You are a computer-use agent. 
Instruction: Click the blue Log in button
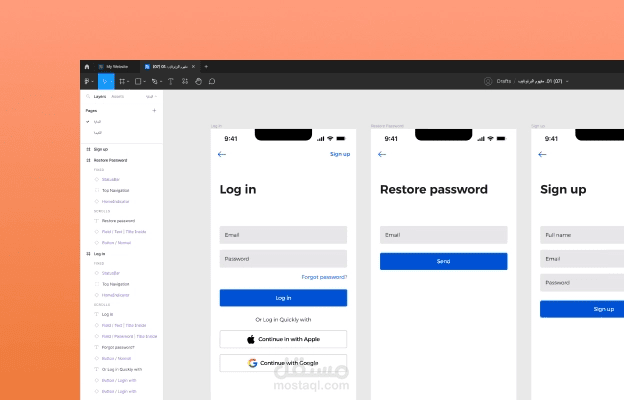(283, 298)
